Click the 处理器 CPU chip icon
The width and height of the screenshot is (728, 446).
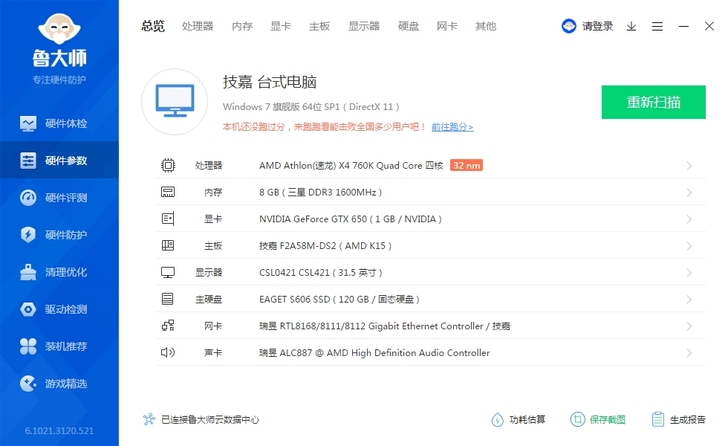pos(168,165)
